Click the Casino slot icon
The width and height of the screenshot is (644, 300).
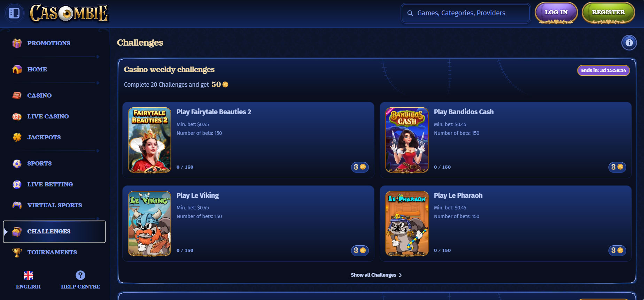(17, 95)
